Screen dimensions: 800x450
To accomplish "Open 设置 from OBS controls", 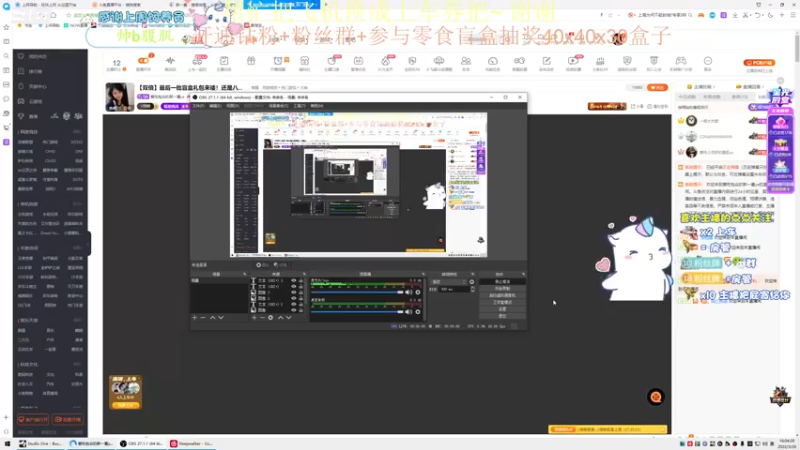I will point(502,309).
